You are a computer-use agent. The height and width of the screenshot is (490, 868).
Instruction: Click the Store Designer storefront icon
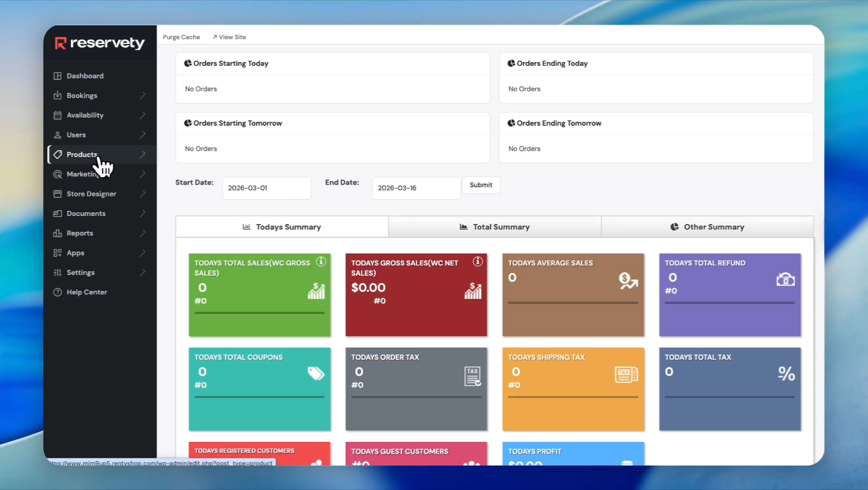pyautogui.click(x=58, y=194)
